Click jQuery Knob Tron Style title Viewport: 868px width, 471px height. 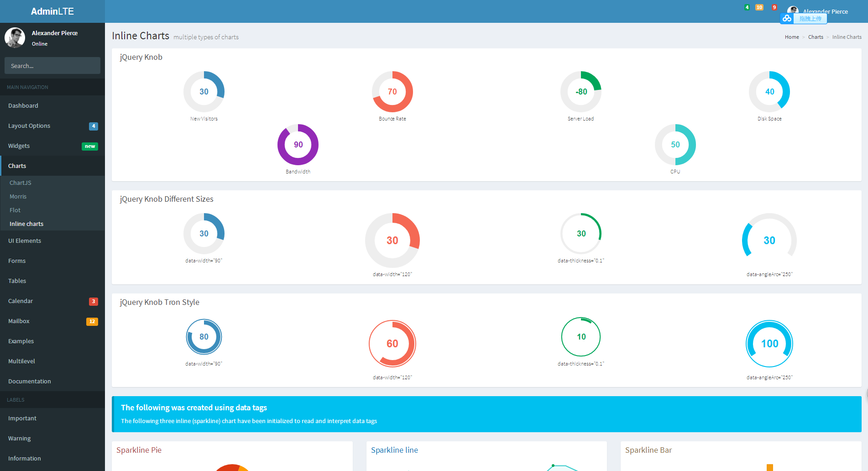coord(160,302)
